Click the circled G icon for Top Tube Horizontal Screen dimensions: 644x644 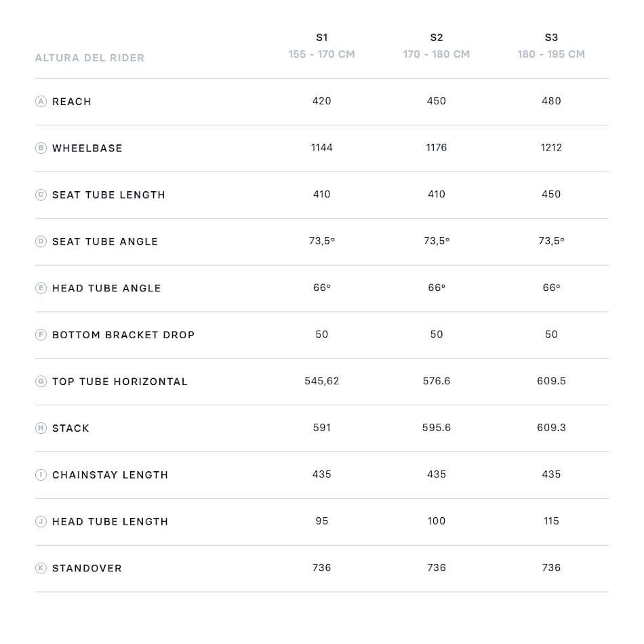[x=41, y=382]
